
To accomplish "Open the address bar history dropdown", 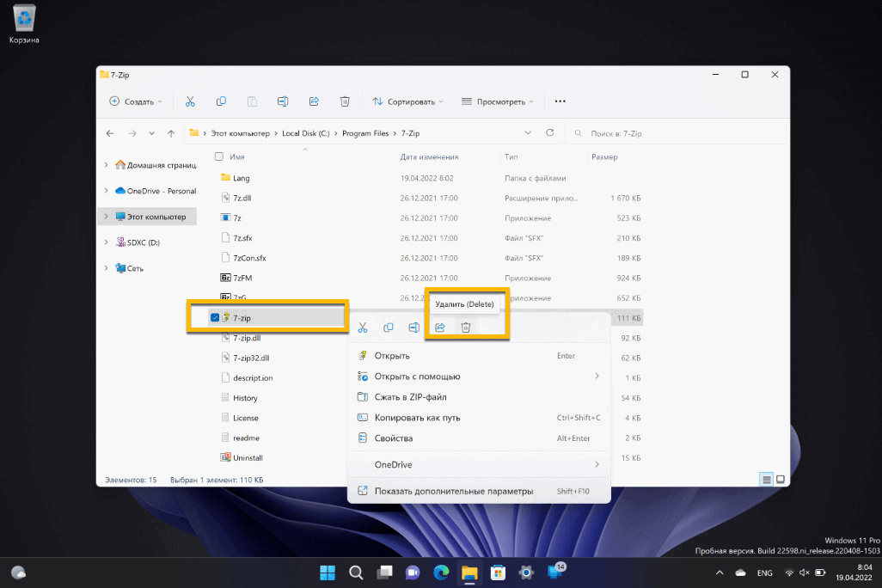I will tap(528, 133).
